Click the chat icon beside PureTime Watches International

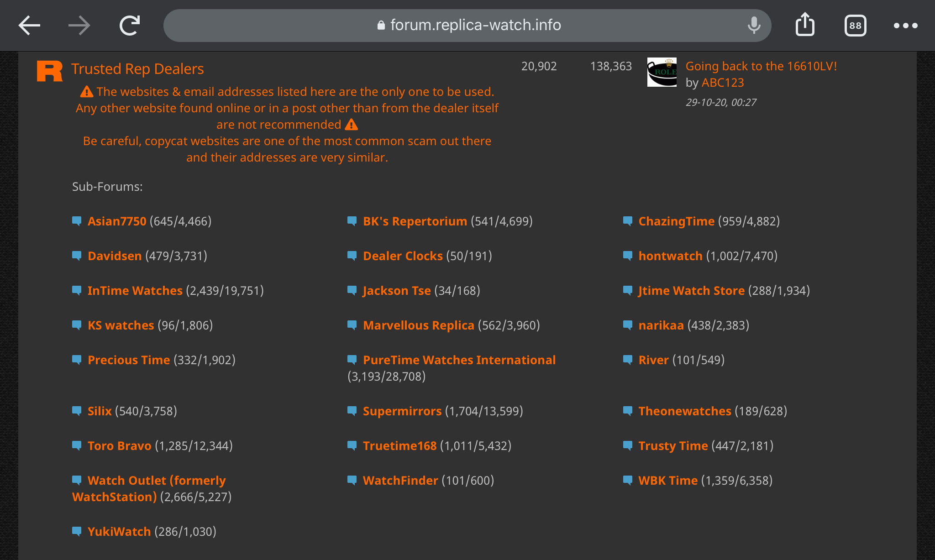point(352,360)
